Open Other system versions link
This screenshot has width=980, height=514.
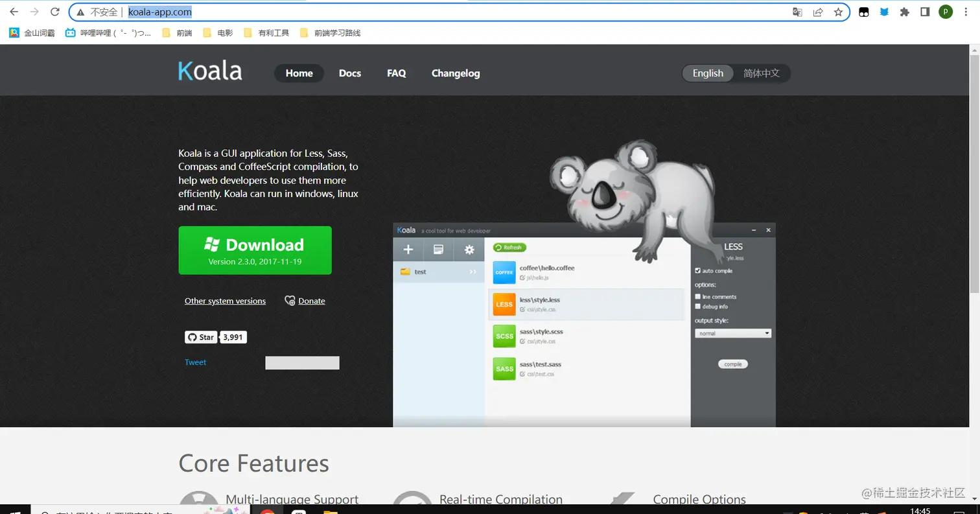pyautogui.click(x=225, y=301)
